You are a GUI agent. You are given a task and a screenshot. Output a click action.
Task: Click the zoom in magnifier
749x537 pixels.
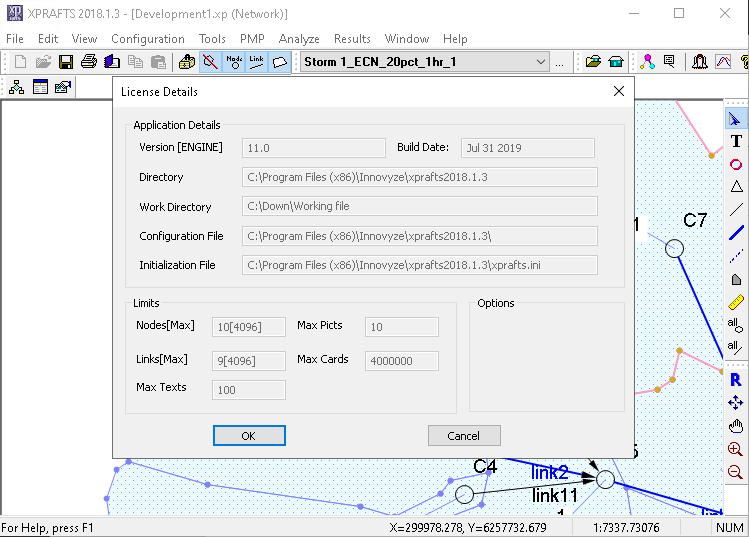tap(736, 449)
